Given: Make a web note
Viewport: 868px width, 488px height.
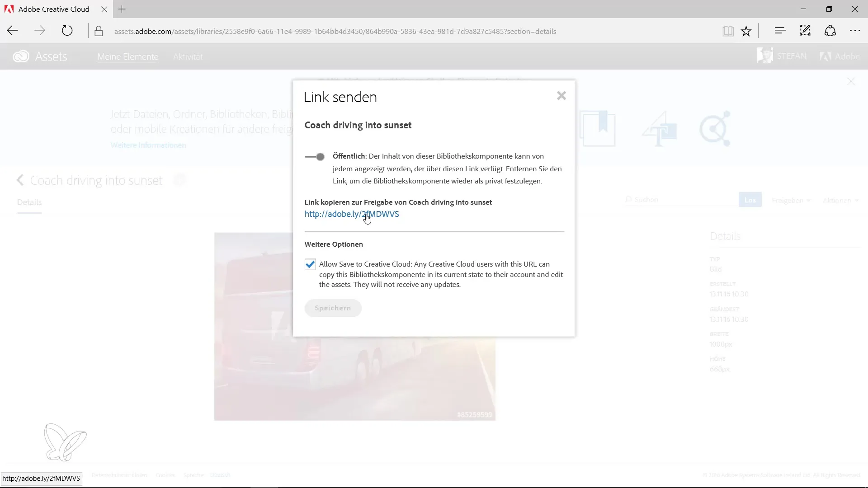Looking at the screenshot, I should 805,31.
